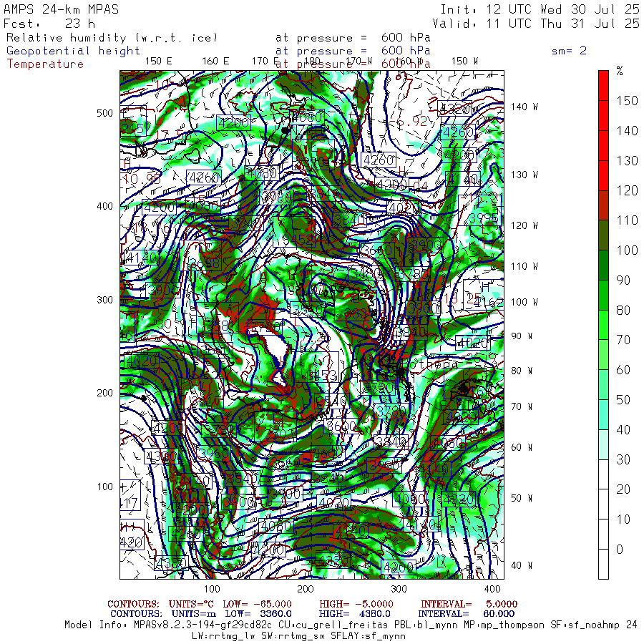
Task: Click the blue 'HIGH= 4380.0' text
Action: tap(354, 614)
